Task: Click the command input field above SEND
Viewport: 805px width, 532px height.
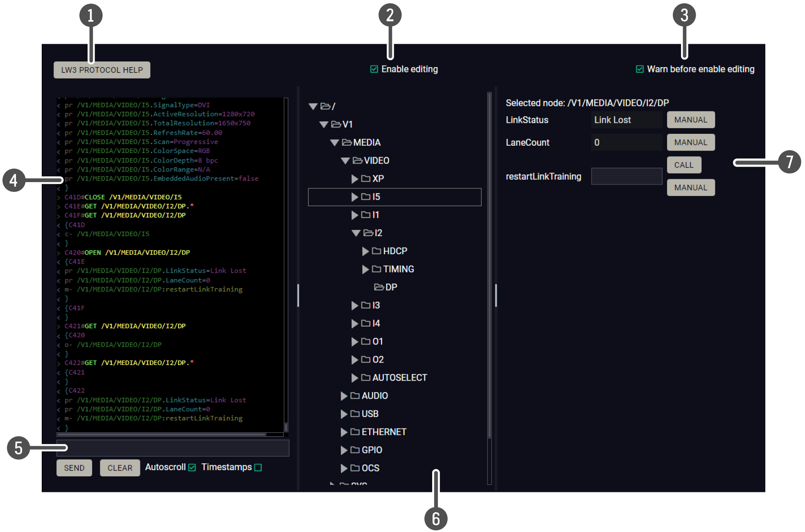Action: pyautogui.click(x=173, y=448)
